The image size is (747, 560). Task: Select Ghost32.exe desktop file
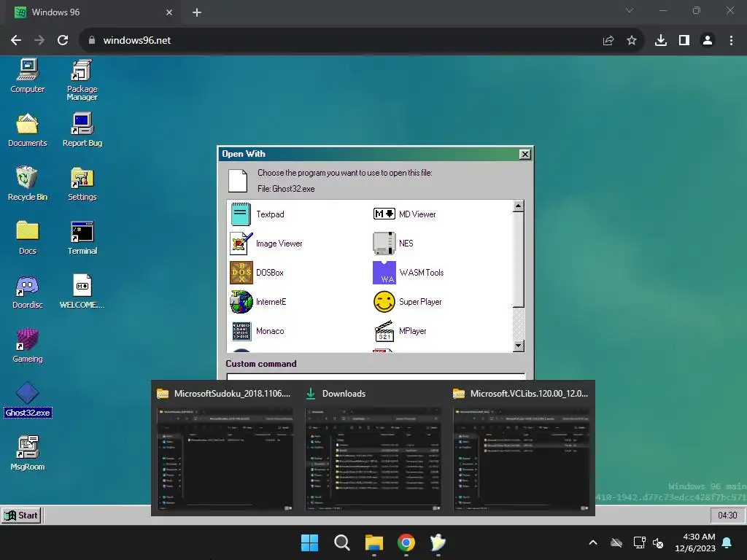(x=27, y=400)
